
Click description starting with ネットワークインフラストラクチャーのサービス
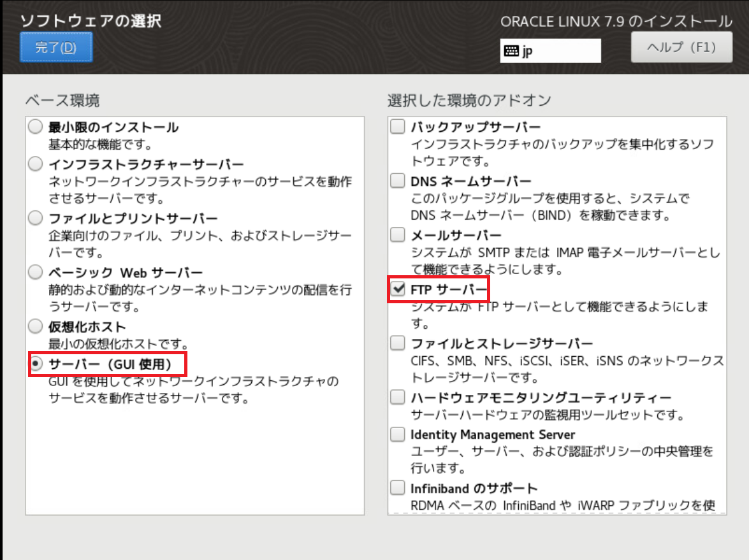pyautogui.click(x=200, y=190)
